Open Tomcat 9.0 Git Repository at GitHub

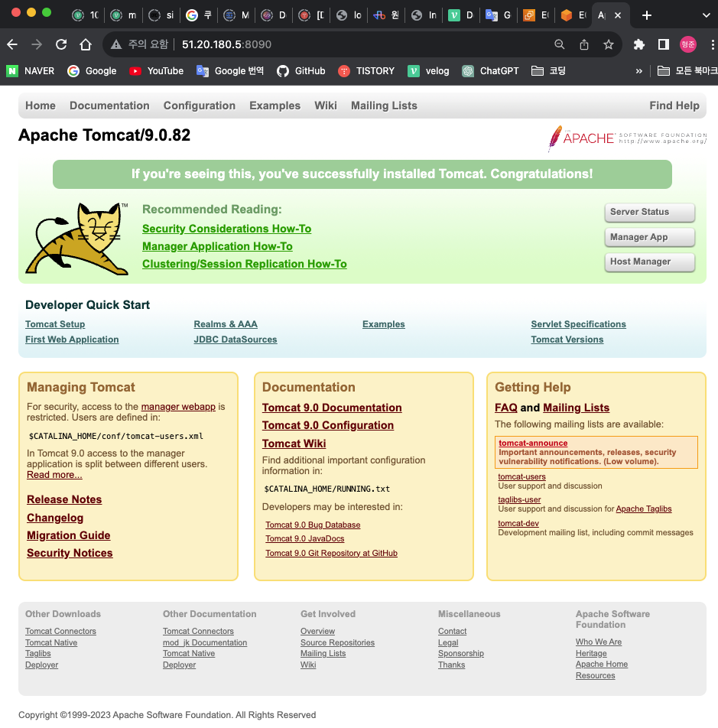(331, 553)
